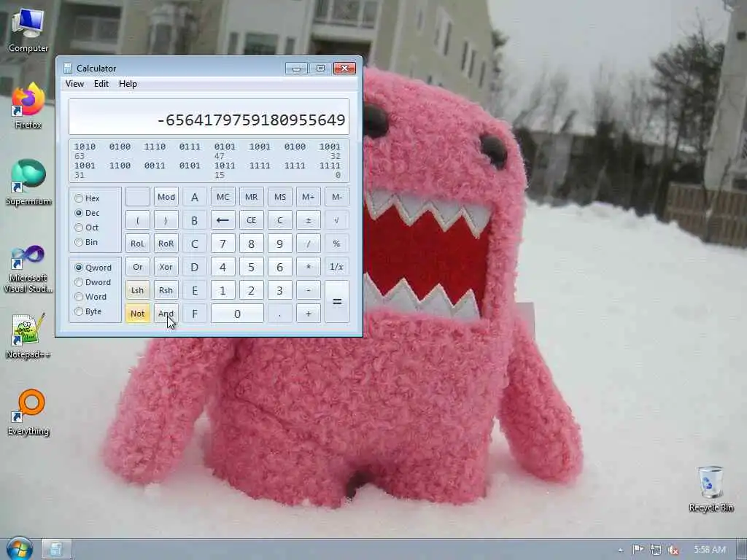Screen dimensions: 747x560
Task: Click the hex digit F button
Action: pyautogui.click(x=194, y=314)
